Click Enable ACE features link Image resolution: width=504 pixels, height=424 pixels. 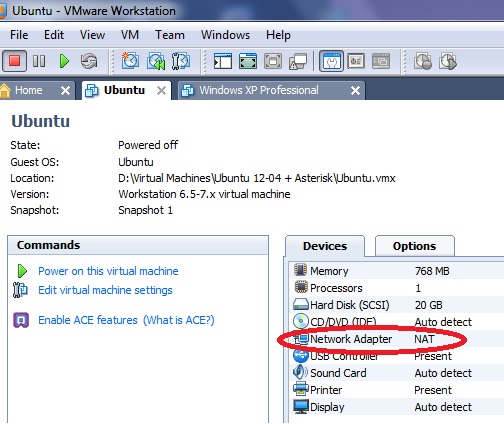pos(88,320)
